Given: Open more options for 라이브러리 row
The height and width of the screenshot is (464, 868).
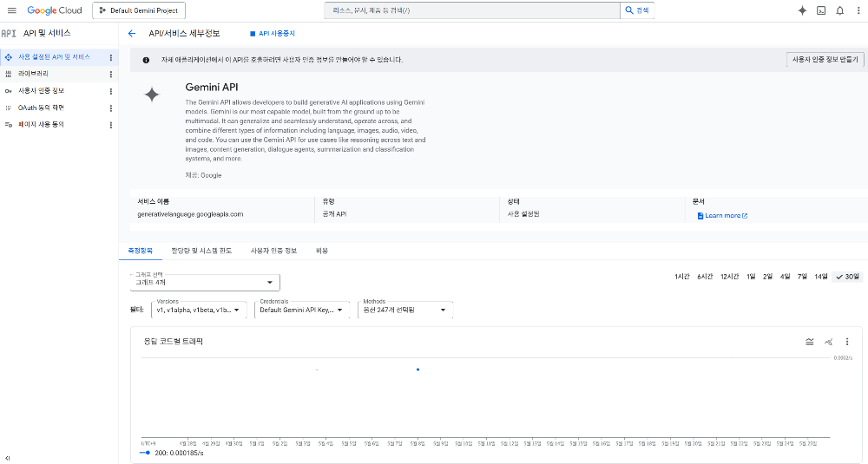Looking at the screenshot, I should [x=111, y=74].
